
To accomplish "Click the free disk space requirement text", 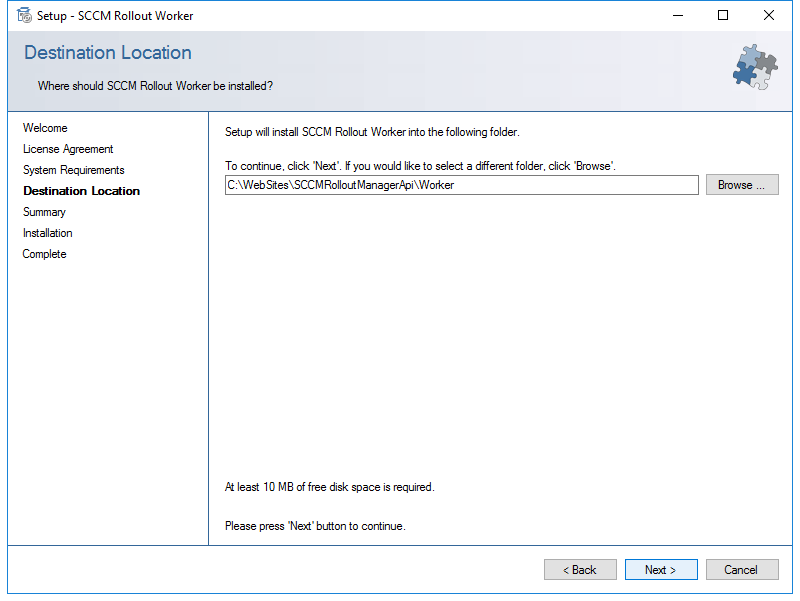I will [x=330, y=487].
